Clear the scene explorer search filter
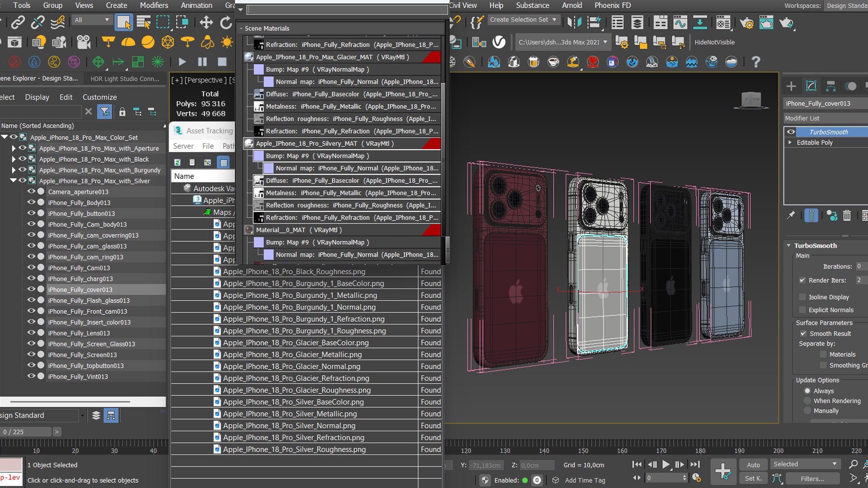Viewport: 868px width, 488px height. [89, 112]
